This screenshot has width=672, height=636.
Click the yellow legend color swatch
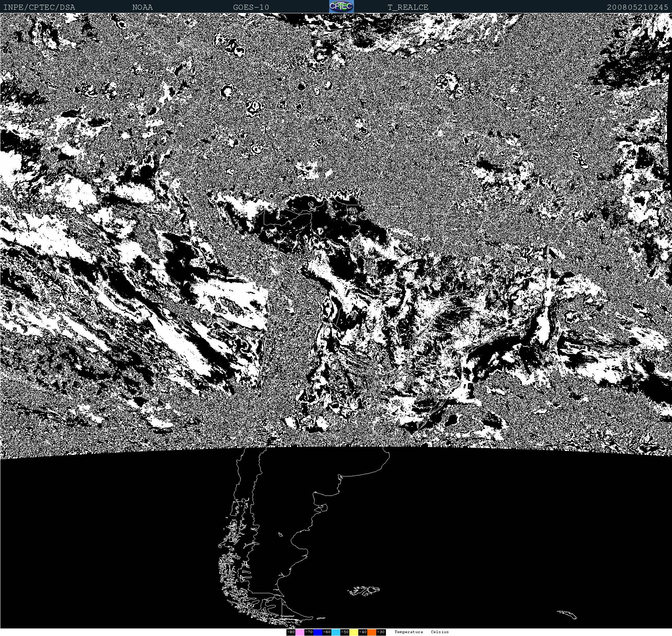354,632
